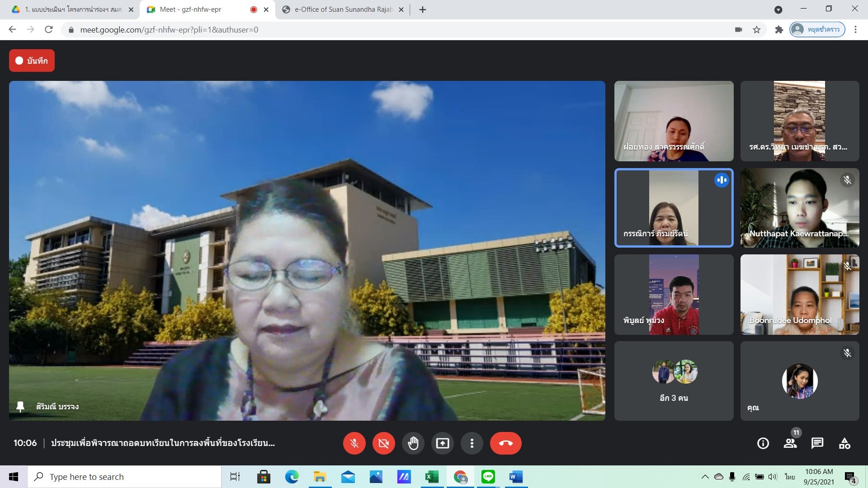This screenshot has width=868, height=488.
Task: Open chat with everyone panel
Action: (817, 443)
